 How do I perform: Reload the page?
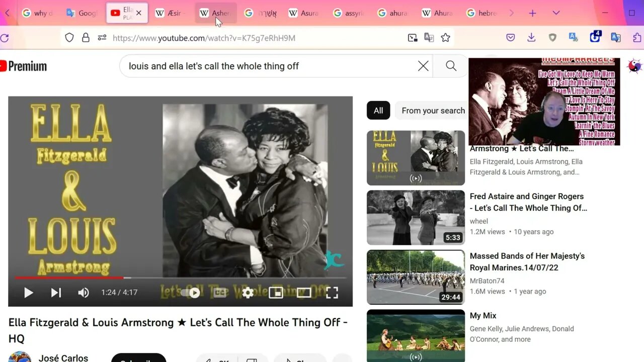[x=5, y=38]
